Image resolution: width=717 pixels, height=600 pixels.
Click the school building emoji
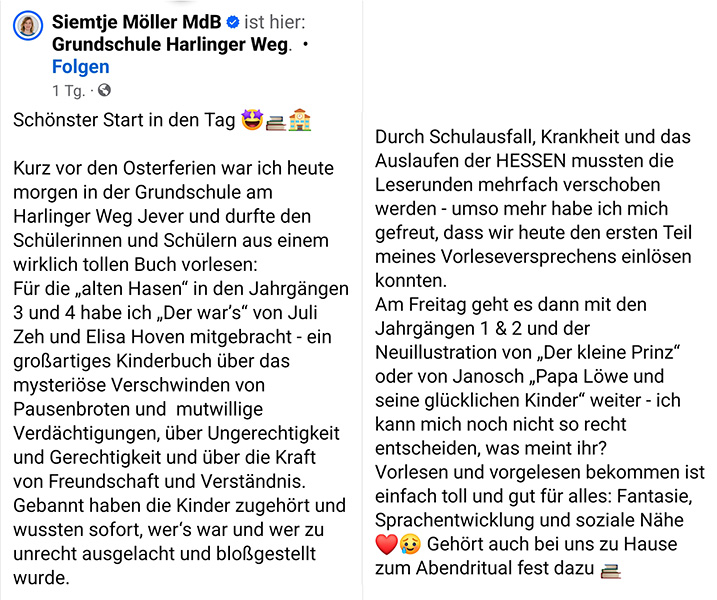point(299,120)
